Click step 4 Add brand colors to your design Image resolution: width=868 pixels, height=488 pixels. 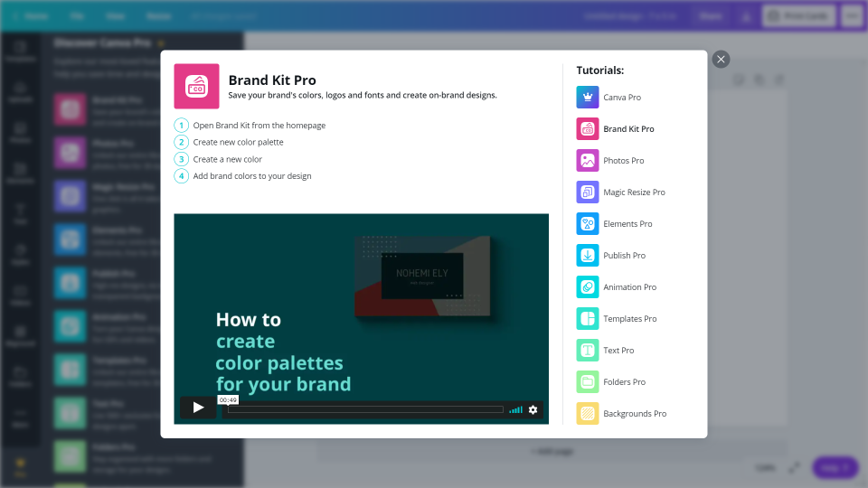tap(252, 176)
